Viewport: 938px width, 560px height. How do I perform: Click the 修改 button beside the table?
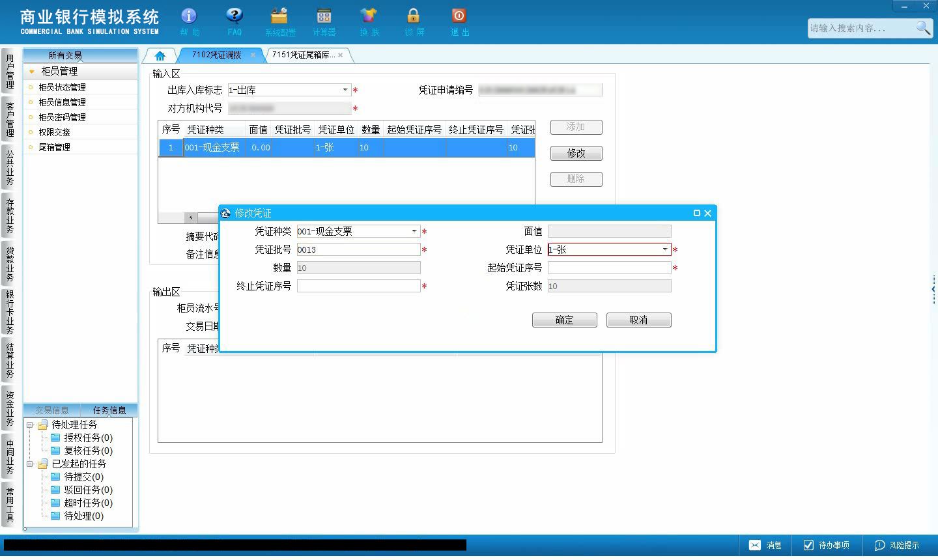[x=576, y=153]
